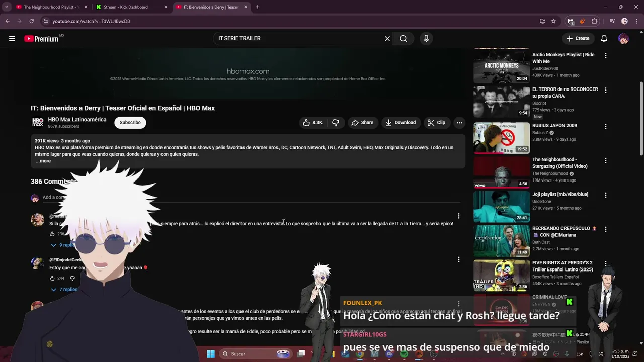Screen dimensions: 644x362
Task: Clear the search text with X
Action: [x=387, y=38]
